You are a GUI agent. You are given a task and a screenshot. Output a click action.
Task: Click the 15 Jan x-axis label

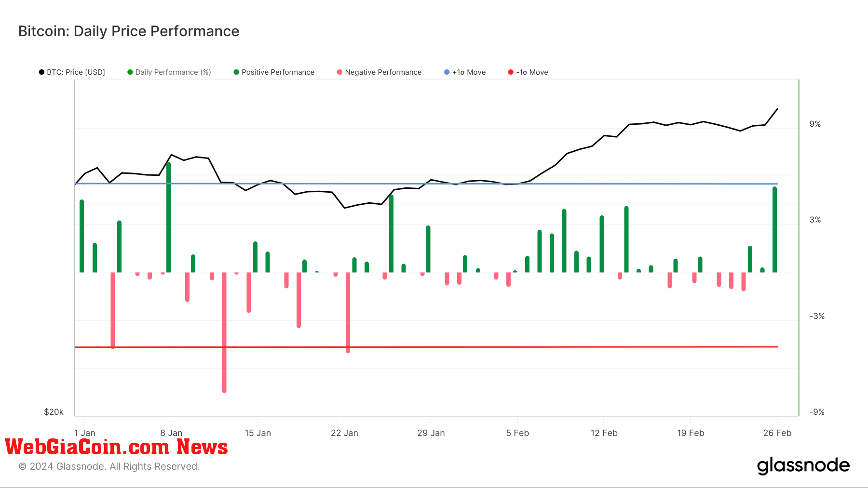(x=258, y=433)
